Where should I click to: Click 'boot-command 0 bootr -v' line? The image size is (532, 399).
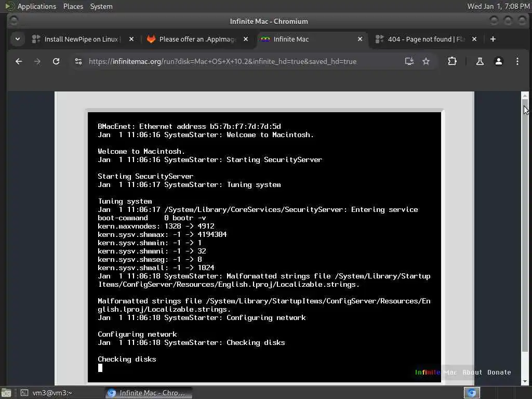pos(152,218)
